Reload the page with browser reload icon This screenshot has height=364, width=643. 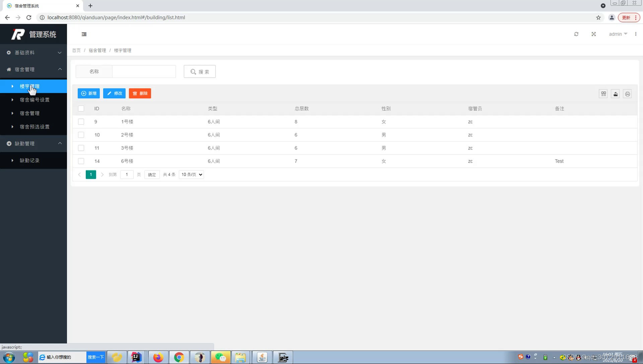click(29, 17)
